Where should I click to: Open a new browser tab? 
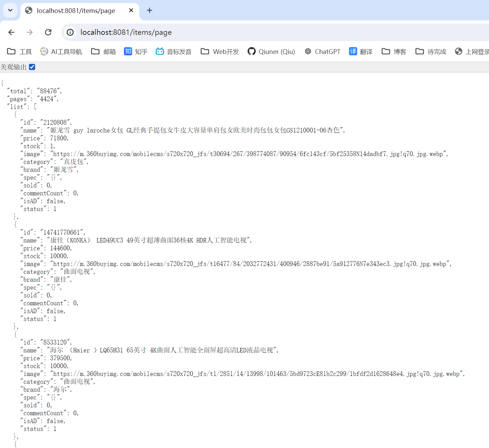150,10
